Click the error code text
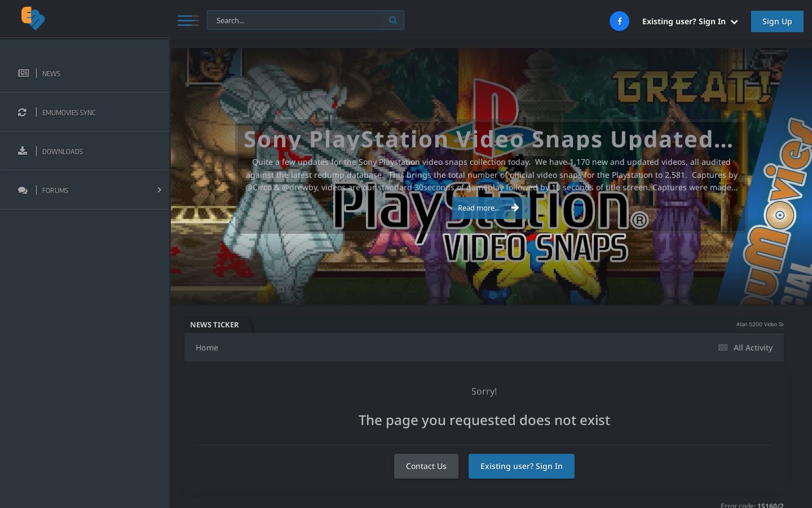 pyautogui.click(x=752, y=505)
